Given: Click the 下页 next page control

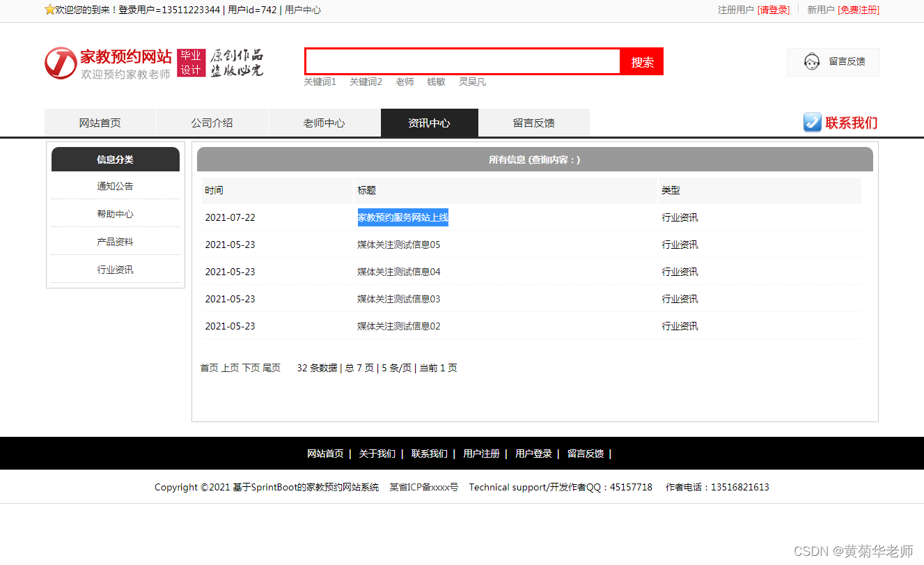Looking at the screenshot, I should pos(250,367).
